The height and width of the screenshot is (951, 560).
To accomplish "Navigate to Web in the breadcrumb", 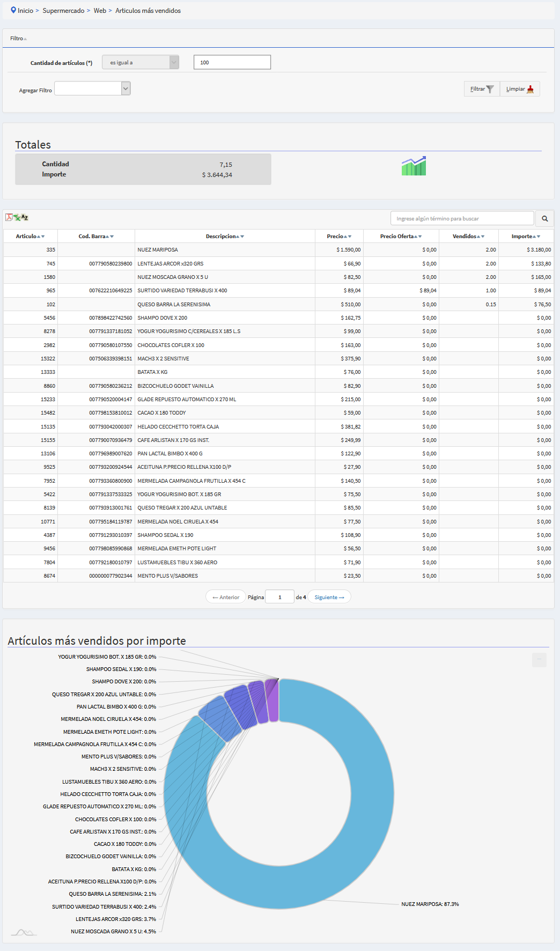I will tap(100, 11).
